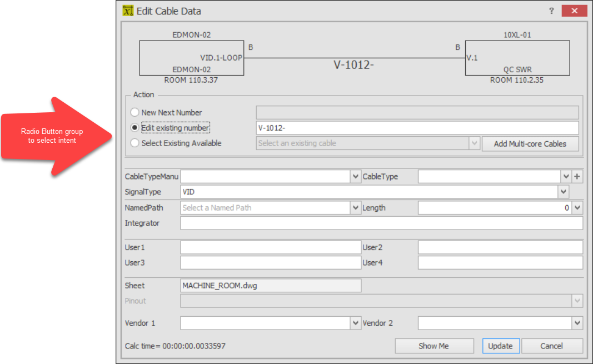Click the Integrator input field
This screenshot has width=593, height=364.
tap(381, 223)
